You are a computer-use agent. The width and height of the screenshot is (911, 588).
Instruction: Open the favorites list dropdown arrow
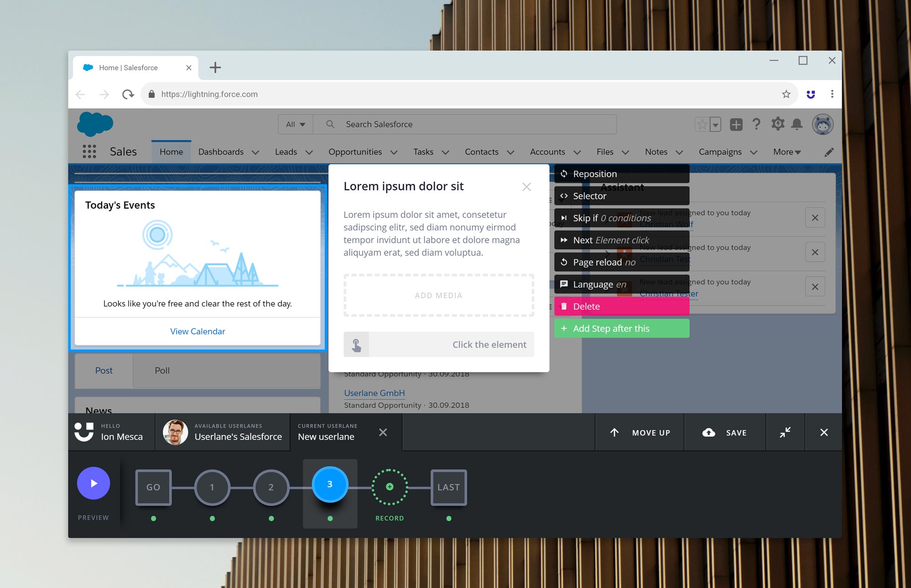[x=715, y=124]
